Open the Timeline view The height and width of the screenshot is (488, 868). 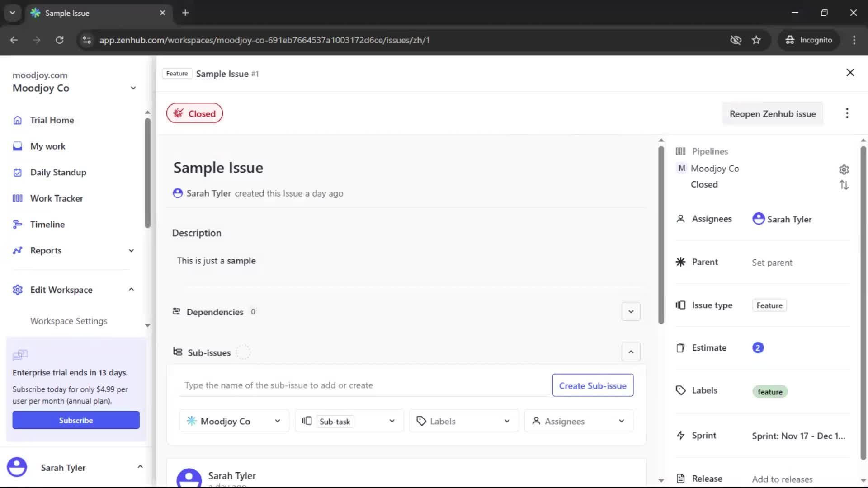(47, 224)
